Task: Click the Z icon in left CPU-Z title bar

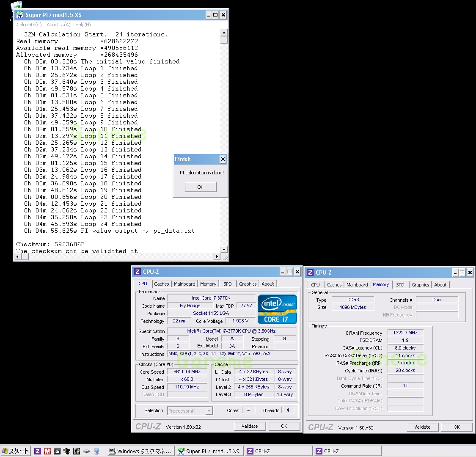Action: coord(138,272)
